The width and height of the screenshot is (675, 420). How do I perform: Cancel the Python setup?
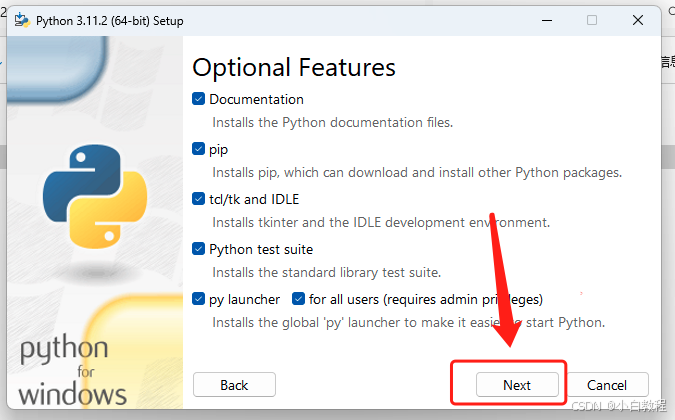(607, 385)
